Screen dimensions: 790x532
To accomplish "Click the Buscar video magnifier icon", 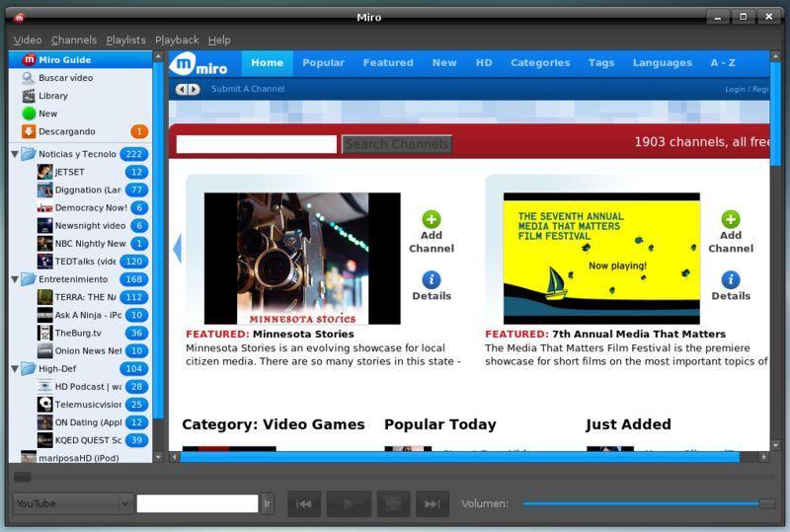I will [x=29, y=78].
